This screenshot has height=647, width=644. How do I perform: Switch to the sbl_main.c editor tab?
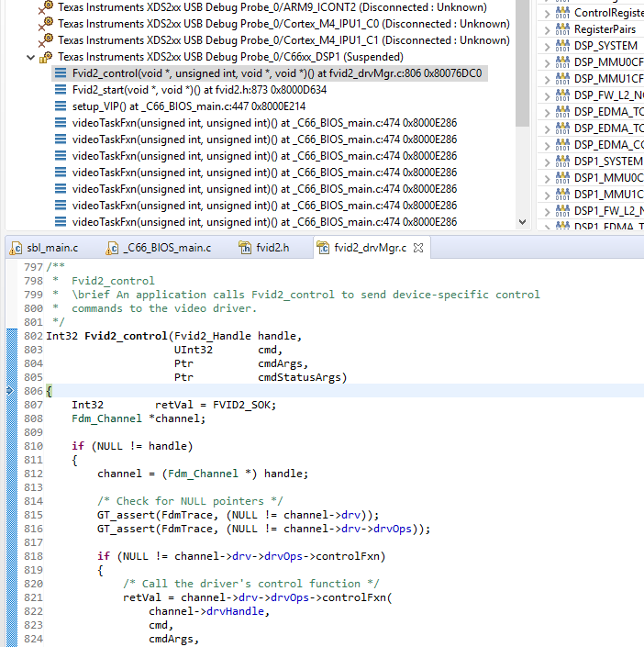point(44,248)
